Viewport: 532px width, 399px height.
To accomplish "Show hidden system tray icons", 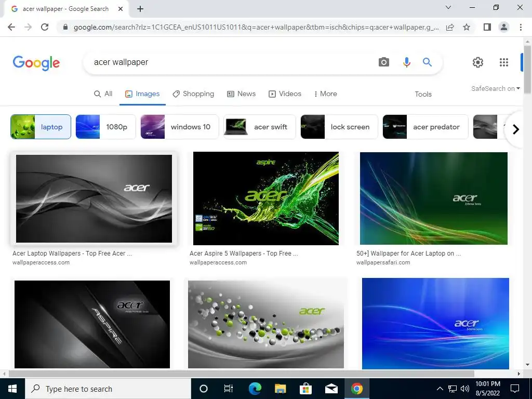I will pos(440,389).
